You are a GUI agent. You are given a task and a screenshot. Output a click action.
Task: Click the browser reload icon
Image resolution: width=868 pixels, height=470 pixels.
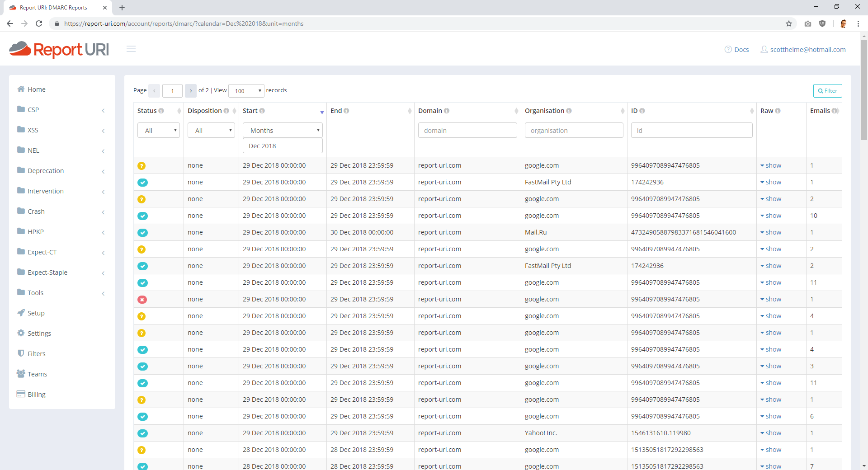pyautogui.click(x=39, y=23)
